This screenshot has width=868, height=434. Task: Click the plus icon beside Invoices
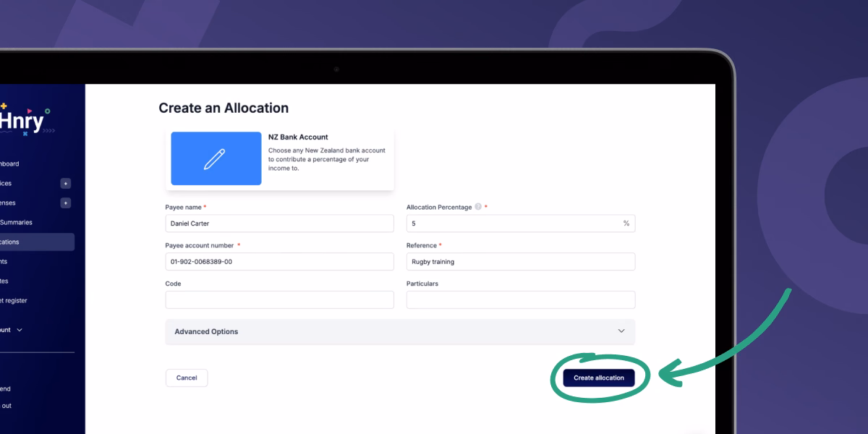click(66, 184)
